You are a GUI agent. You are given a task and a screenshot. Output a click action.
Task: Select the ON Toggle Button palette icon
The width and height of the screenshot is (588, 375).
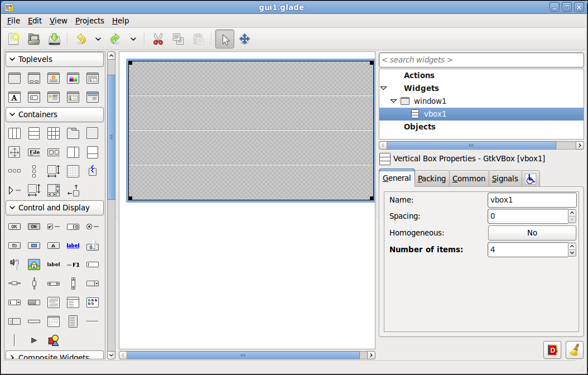tap(34, 227)
